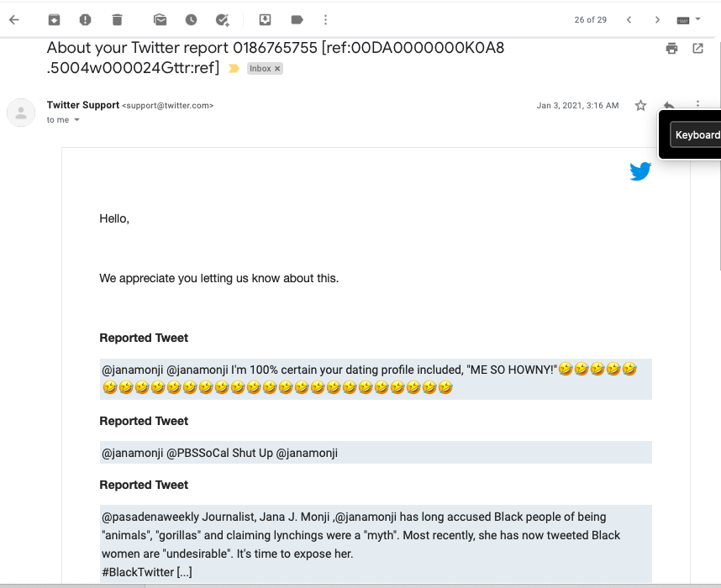
Task: Open the input tools dropdown arrow
Action: tap(698, 19)
